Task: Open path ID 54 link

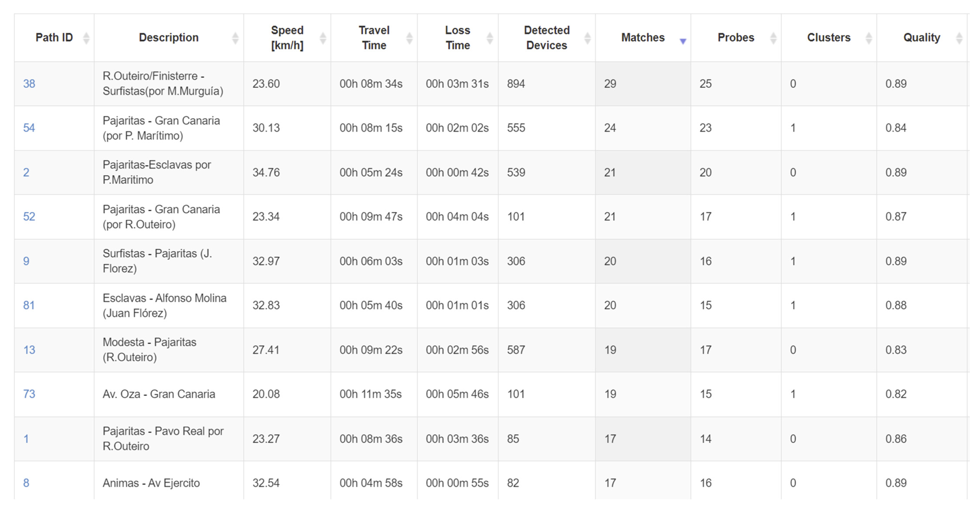Action: pos(29,128)
